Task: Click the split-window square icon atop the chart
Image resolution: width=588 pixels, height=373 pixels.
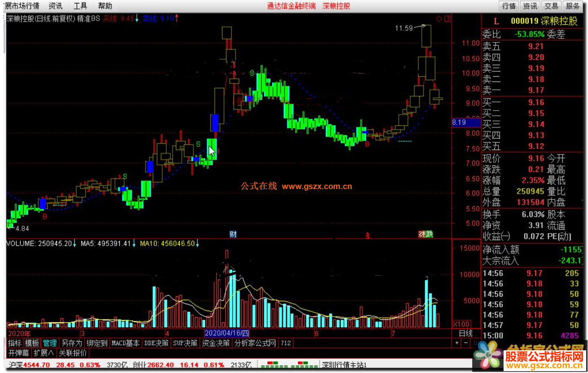Action: 447,19
